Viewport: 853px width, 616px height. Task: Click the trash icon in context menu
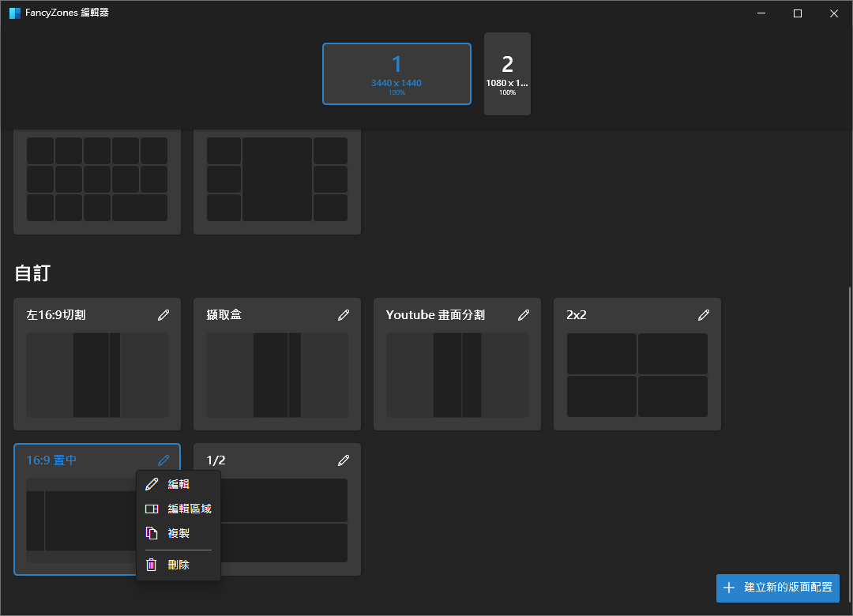(152, 565)
